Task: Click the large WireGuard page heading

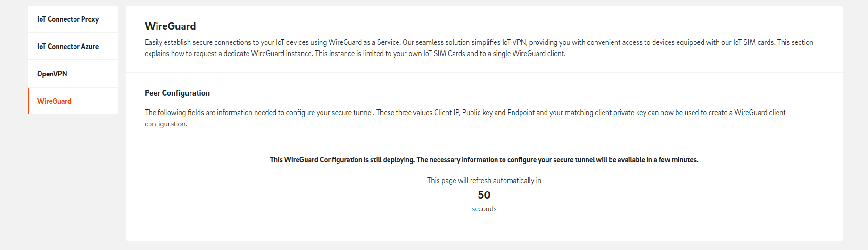Action: pos(170,26)
